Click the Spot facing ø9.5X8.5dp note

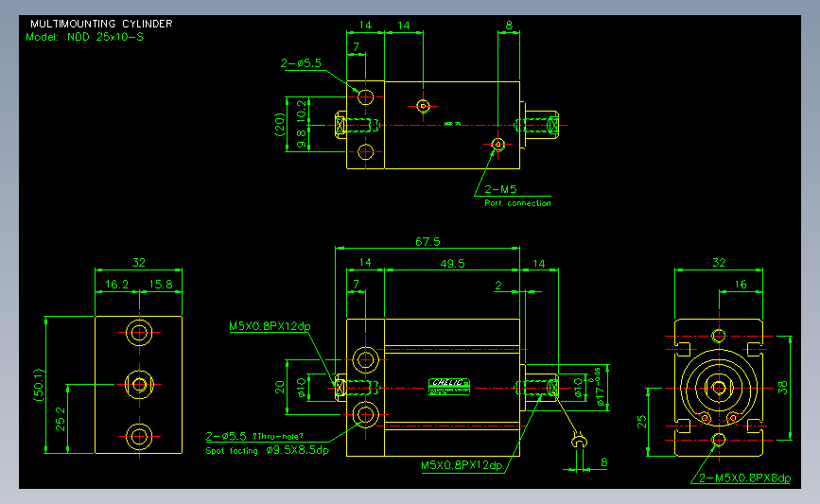[268, 450]
